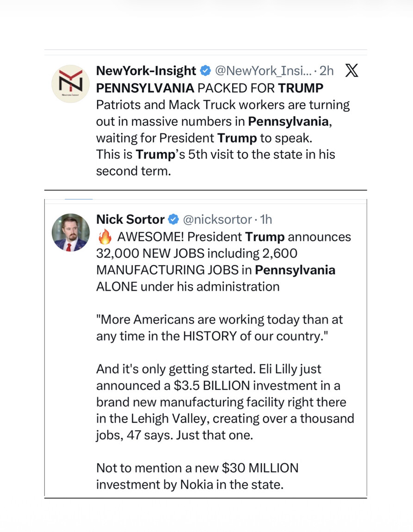Viewport: 413px width, 532px height.
Task: Click the X logo icon
Action: (x=351, y=70)
